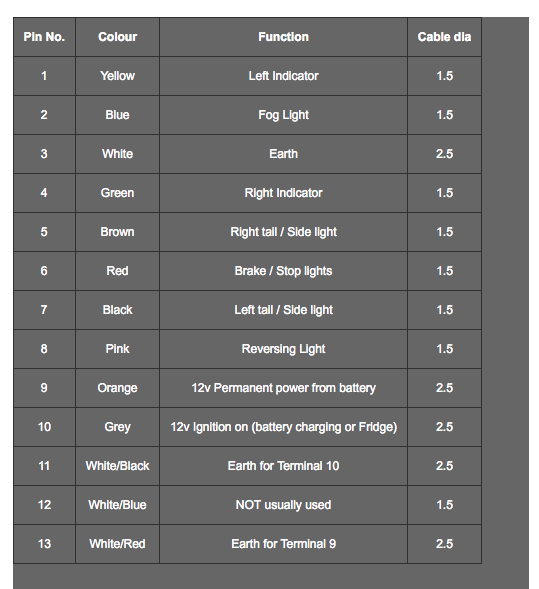The height and width of the screenshot is (589, 539).
Task: Select the 'Black' colour cell
Action: 117,310
